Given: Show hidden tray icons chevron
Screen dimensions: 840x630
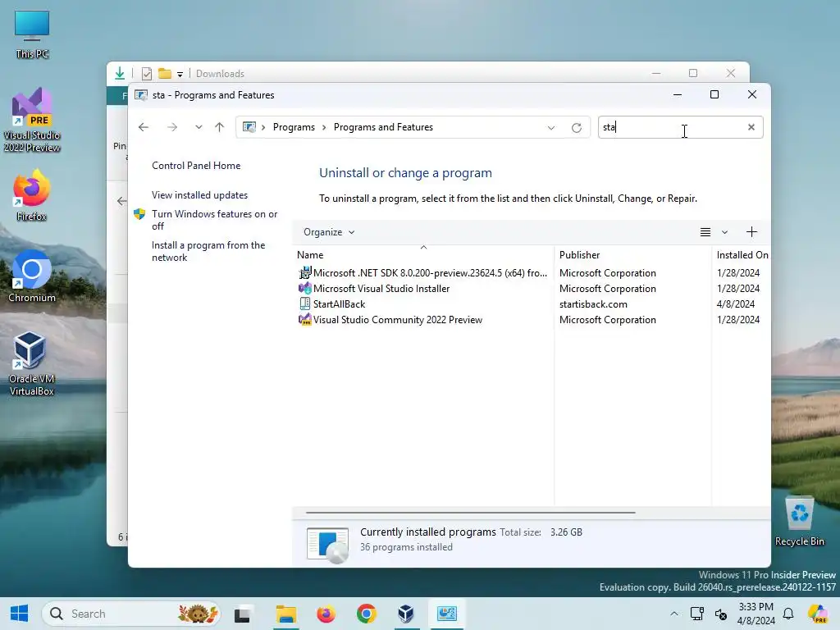Looking at the screenshot, I should pyautogui.click(x=674, y=614).
